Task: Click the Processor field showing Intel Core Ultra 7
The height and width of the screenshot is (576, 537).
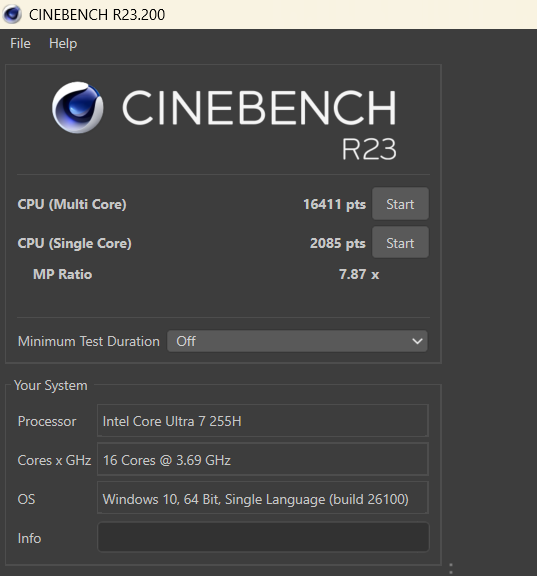Action: click(263, 421)
